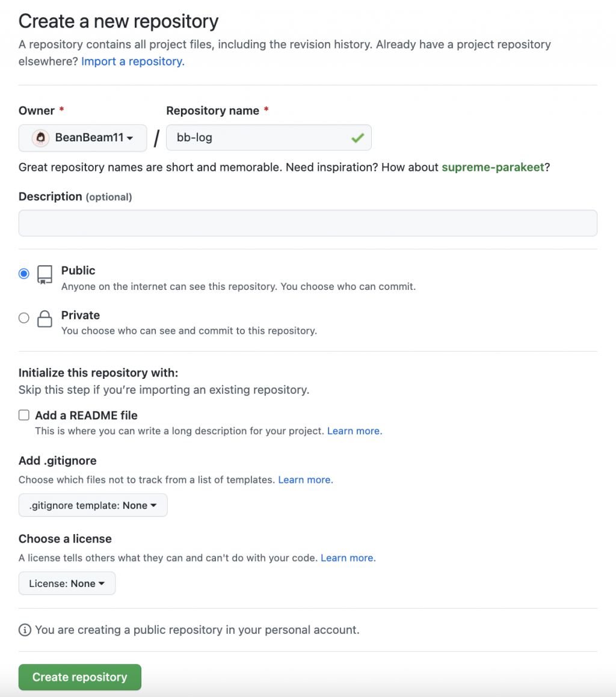The width and height of the screenshot is (616, 697).
Task: Click into the Description text field
Action: [x=308, y=223]
